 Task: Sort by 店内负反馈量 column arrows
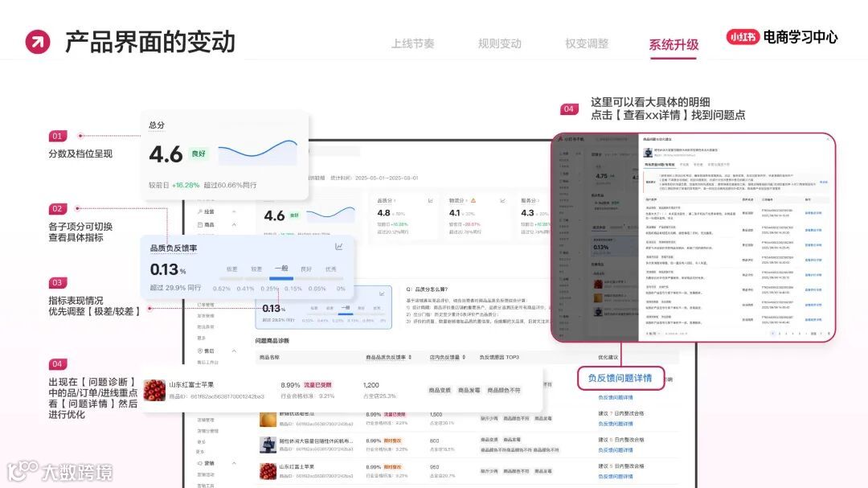pyautogui.click(x=464, y=357)
